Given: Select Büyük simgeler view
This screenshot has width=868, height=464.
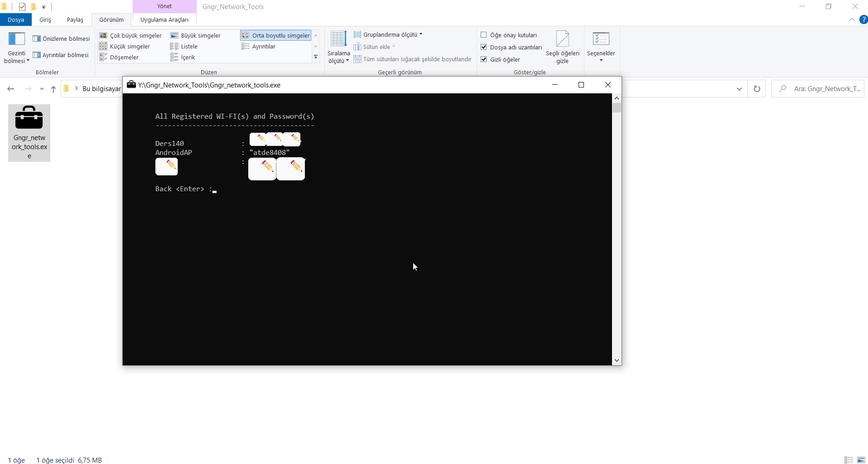Looking at the screenshot, I should click(196, 35).
